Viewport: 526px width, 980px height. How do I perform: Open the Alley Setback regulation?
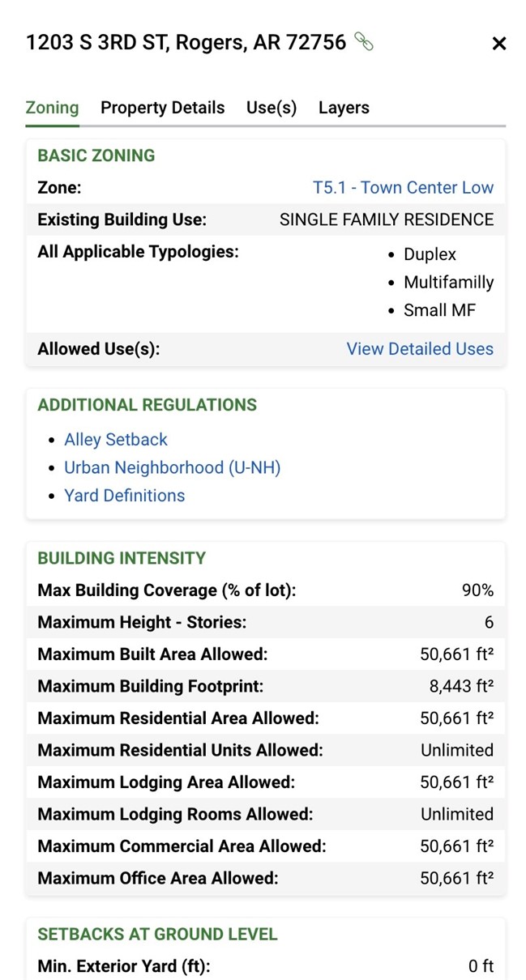115,439
